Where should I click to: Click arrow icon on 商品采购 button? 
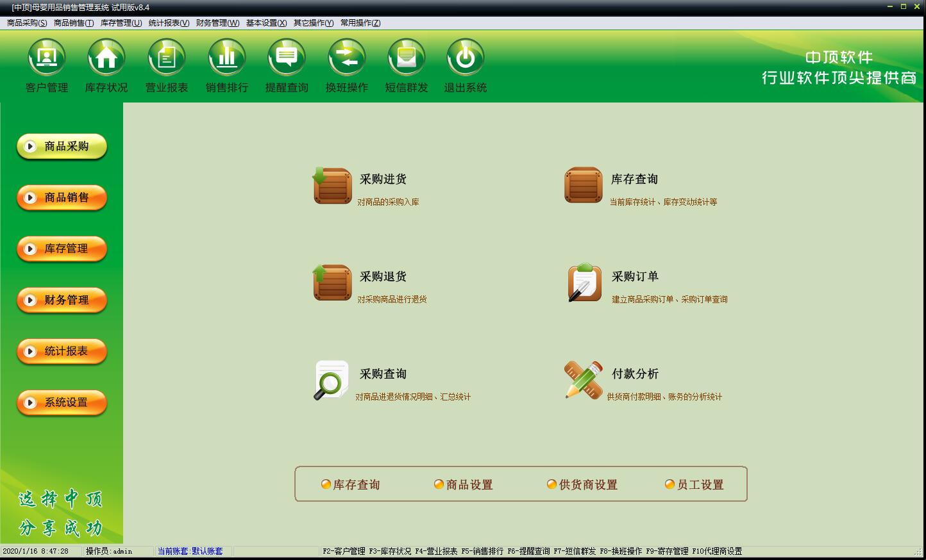tap(29, 147)
